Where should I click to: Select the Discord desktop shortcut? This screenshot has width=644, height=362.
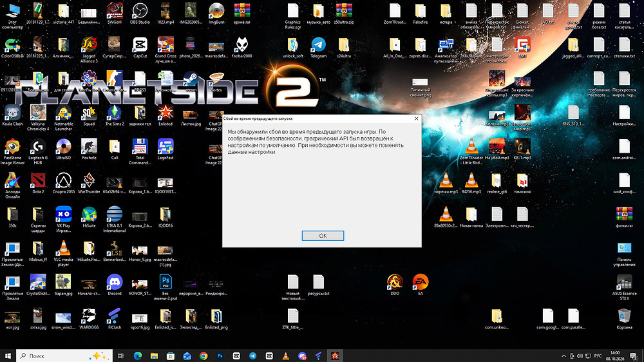click(x=115, y=285)
